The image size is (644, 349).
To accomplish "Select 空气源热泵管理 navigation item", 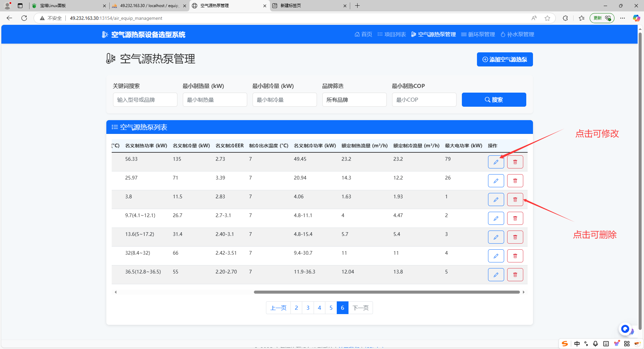I will click(433, 34).
